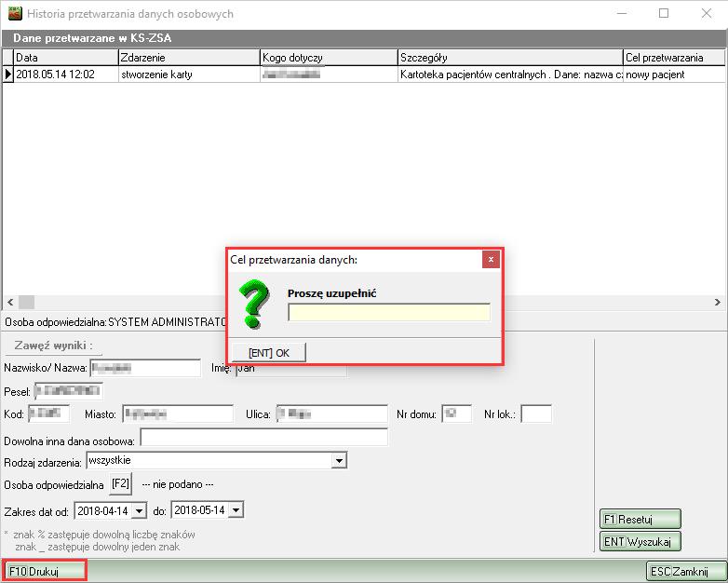Click the Nr lok. input field
728x583 pixels.
[536, 414]
